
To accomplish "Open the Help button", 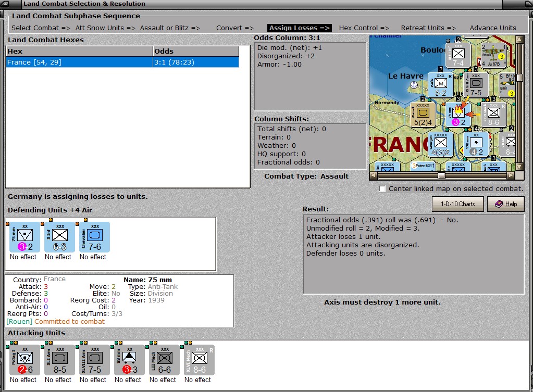I will [505, 204].
